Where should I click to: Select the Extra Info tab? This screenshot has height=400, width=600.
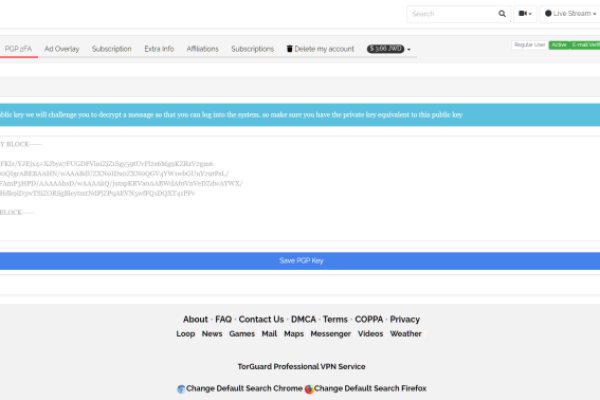pyautogui.click(x=158, y=48)
